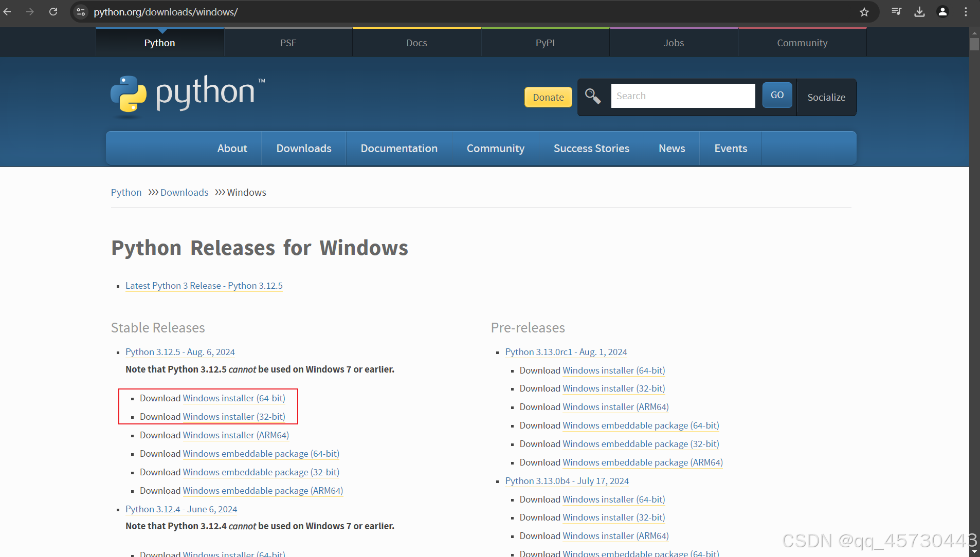Open the browser profile icon

pyautogui.click(x=943, y=12)
